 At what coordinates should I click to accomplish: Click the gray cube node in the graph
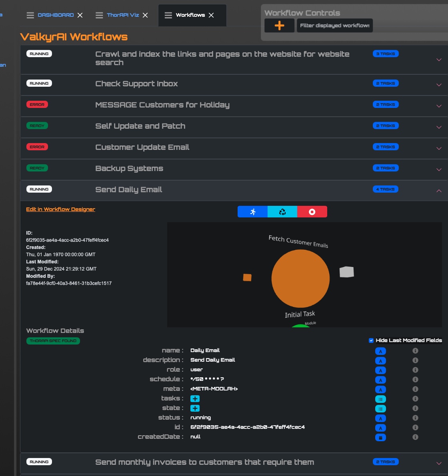click(346, 272)
